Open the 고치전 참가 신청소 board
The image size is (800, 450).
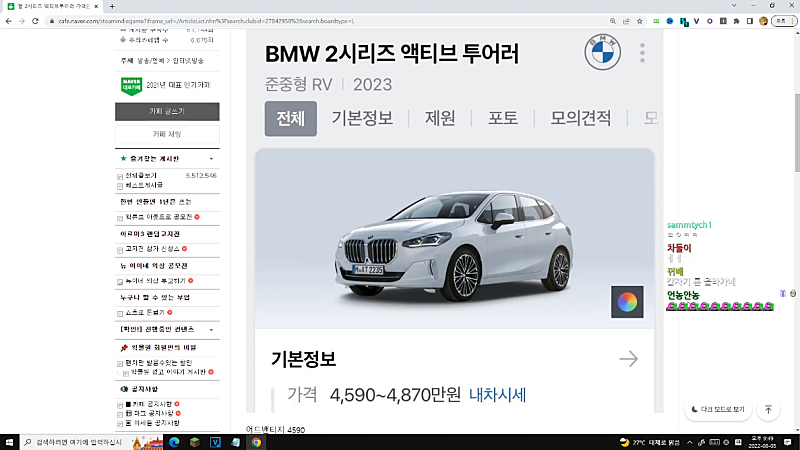point(153,249)
